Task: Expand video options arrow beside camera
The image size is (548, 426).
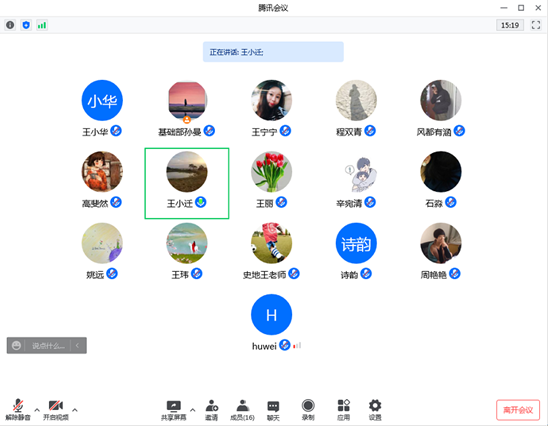Action: tap(75, 410)
